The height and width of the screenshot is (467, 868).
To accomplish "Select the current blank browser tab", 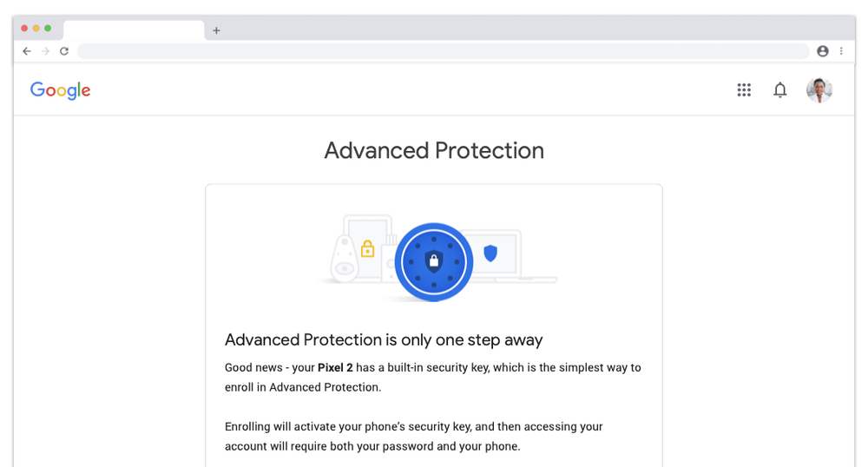I will (x=134, y=30).
